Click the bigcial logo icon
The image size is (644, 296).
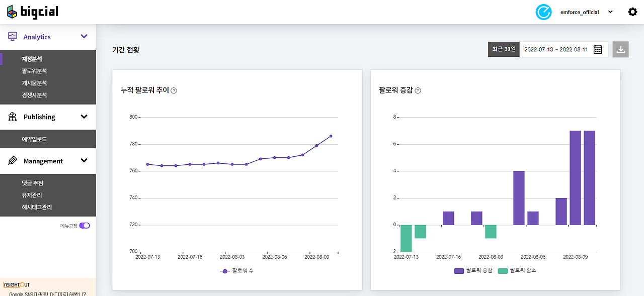[x=12, y=12]
